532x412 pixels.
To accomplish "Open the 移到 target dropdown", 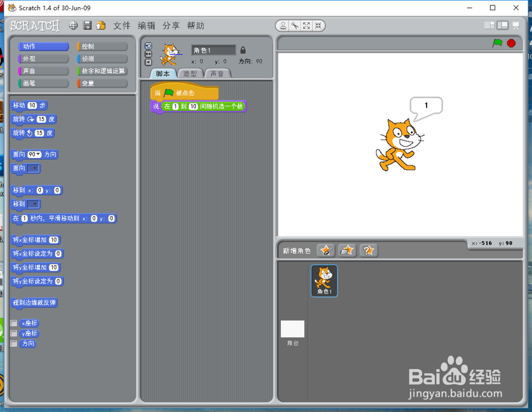I will click(34, 204).
